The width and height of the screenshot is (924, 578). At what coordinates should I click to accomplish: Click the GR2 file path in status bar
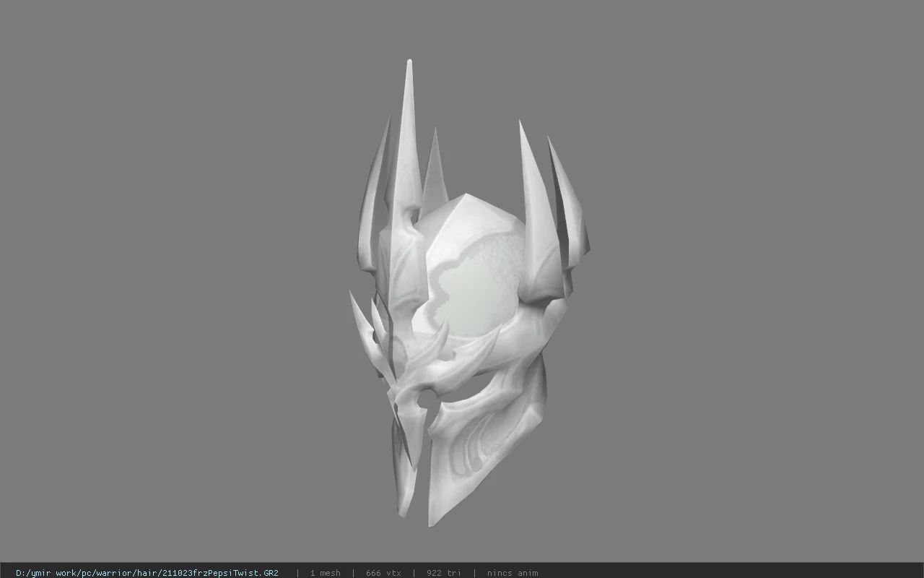(147, 573)
